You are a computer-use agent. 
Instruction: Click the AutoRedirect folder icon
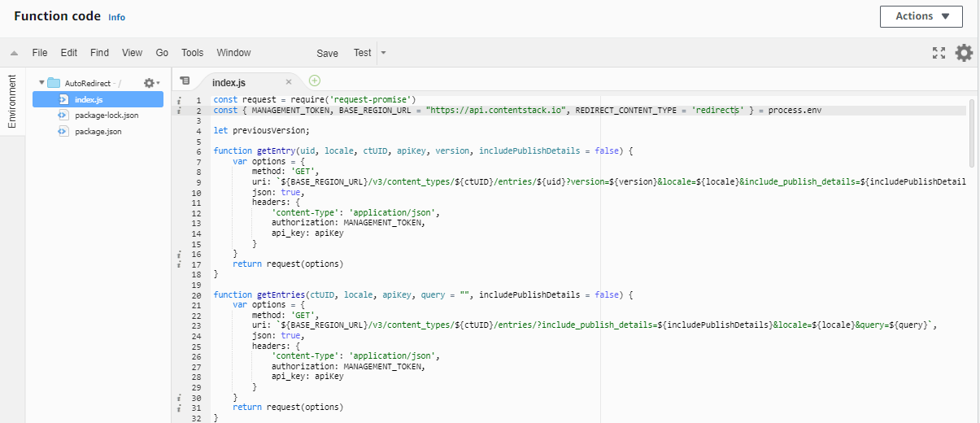click(x=54, y=83)
